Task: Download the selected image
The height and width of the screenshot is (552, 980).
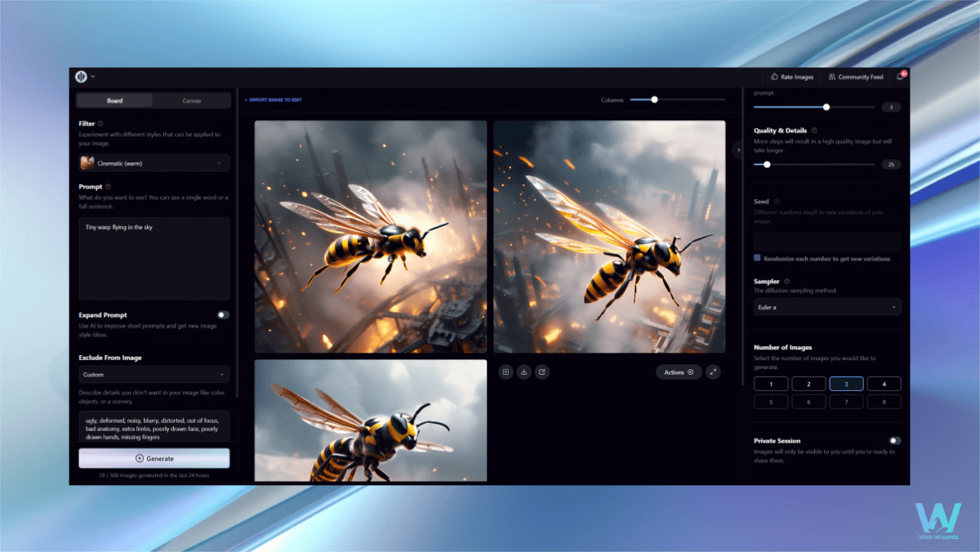Action: 524,372
